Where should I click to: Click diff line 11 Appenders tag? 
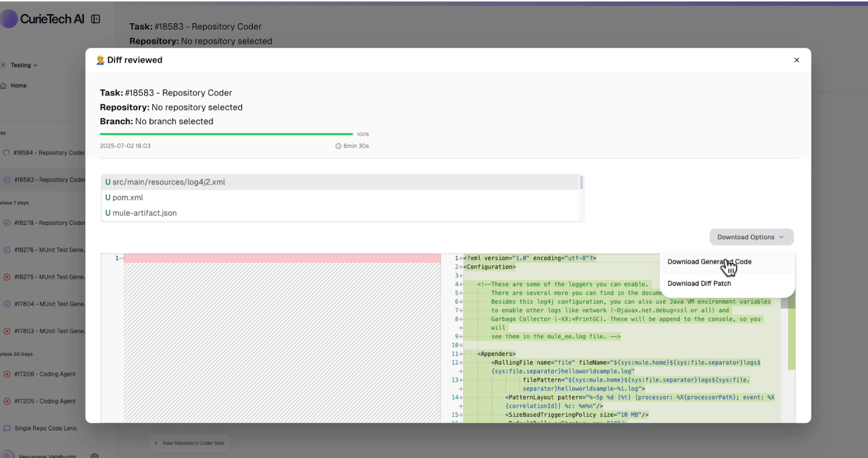(496, 354)
